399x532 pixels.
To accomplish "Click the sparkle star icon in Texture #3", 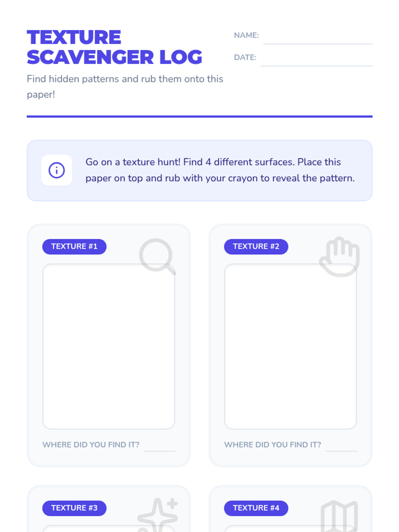I will click(x=158, y=515).
